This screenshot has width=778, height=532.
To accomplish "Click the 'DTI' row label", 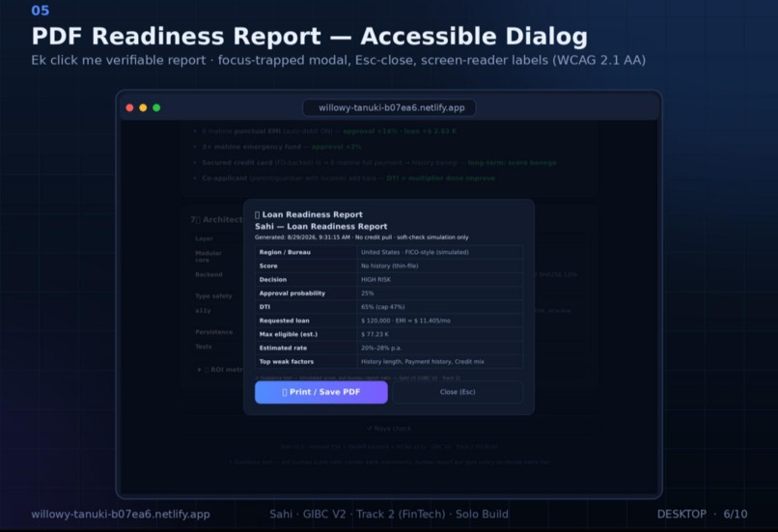I will [264, 307].
